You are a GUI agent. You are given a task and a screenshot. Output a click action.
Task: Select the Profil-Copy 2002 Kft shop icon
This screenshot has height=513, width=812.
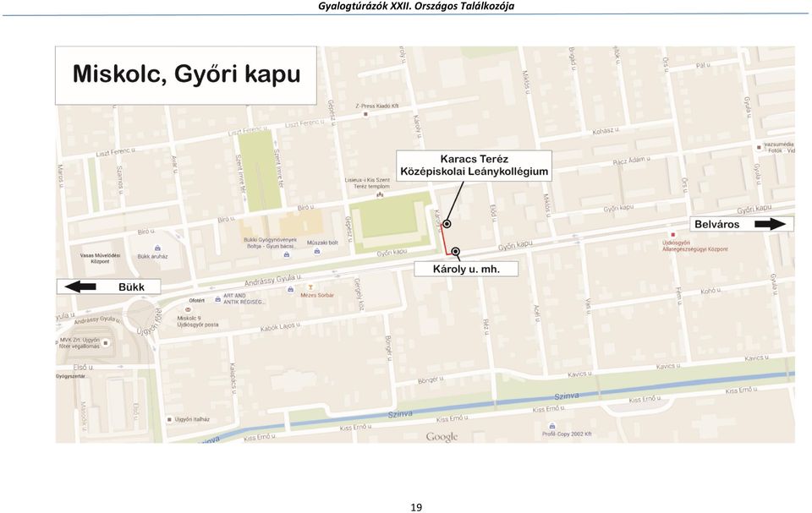click(552, 427)
